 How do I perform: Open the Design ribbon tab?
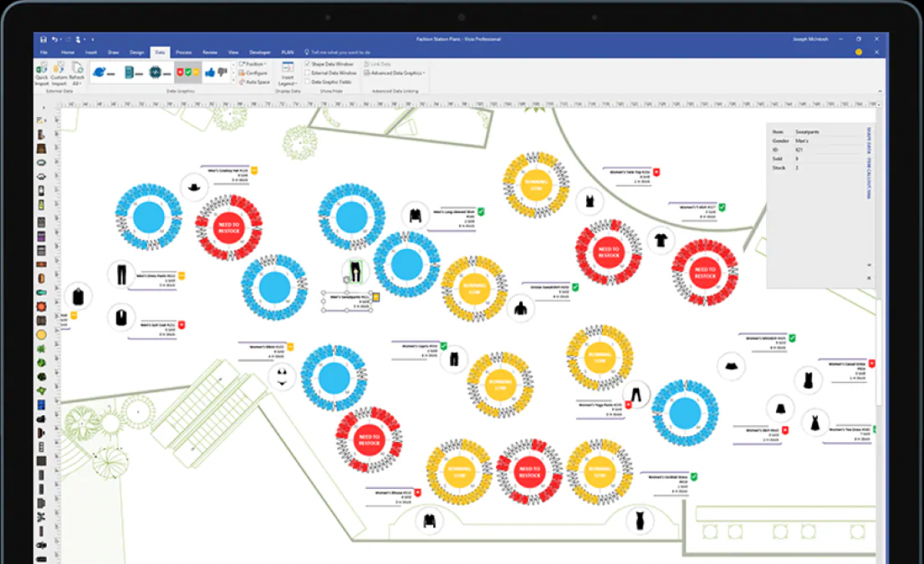(136, 52)
